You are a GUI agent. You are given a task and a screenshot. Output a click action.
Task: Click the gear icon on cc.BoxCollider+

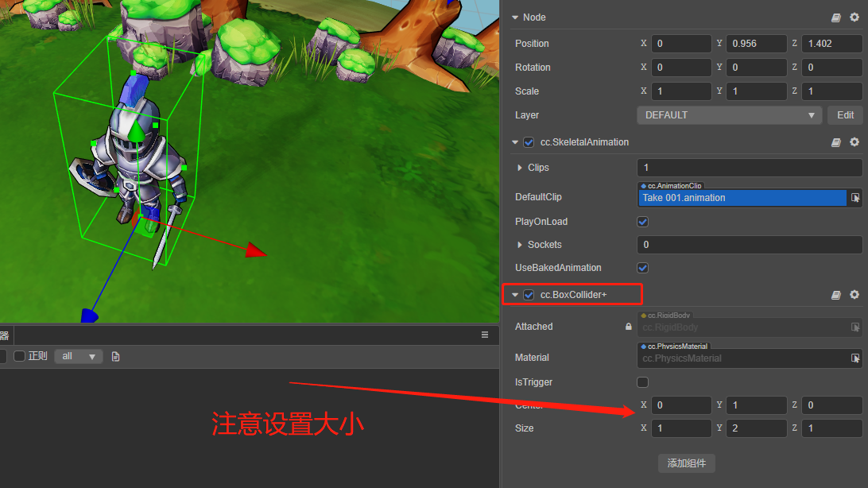855,295
